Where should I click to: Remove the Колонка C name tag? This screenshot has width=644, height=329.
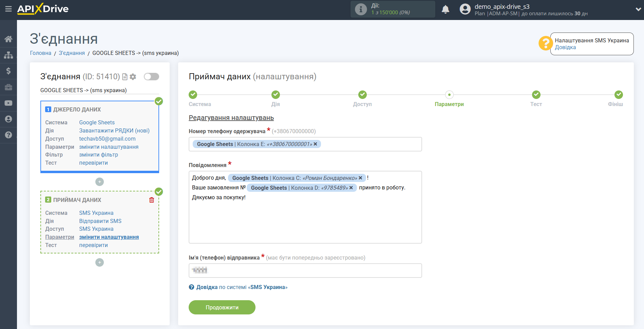click(x=360, y=178)
